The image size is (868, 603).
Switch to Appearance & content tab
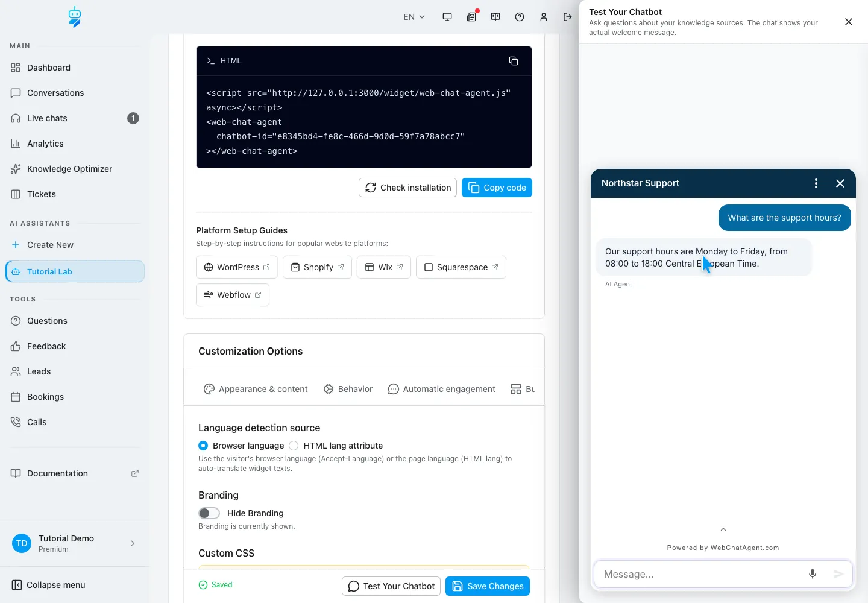click(256, 389)
